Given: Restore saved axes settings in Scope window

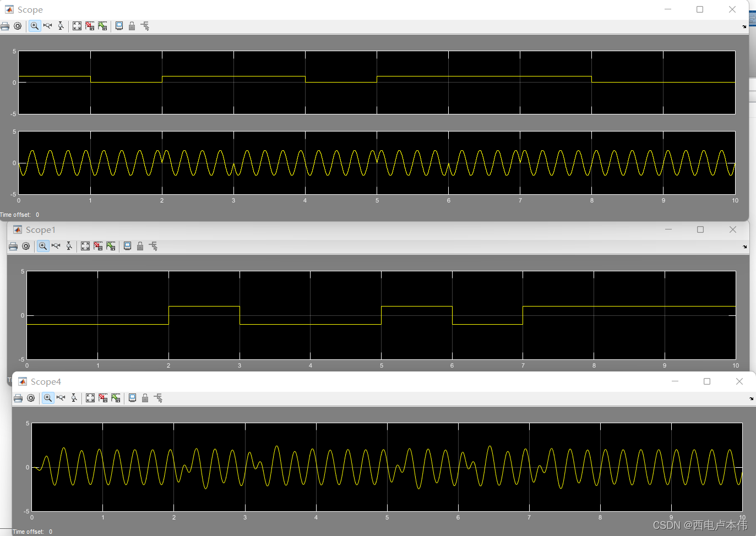Looking at the screenshot, I should (102, 26).
